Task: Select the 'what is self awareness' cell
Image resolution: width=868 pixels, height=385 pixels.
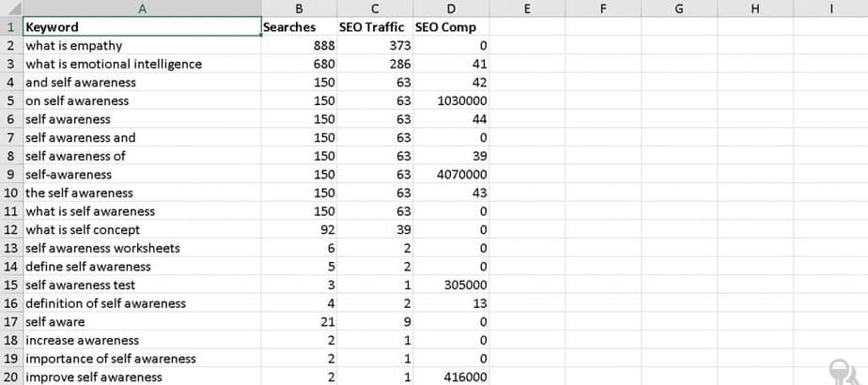Action: click(x=142, y=211)
